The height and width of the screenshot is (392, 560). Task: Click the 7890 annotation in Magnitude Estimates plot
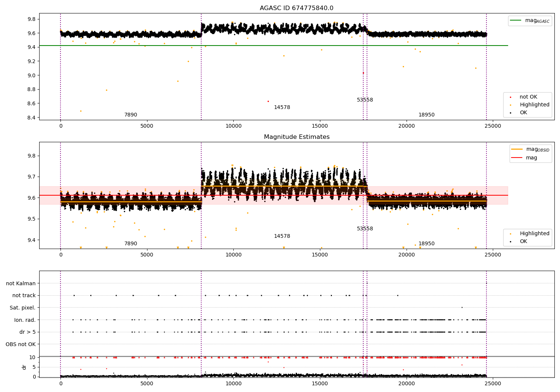click(131, 244)
